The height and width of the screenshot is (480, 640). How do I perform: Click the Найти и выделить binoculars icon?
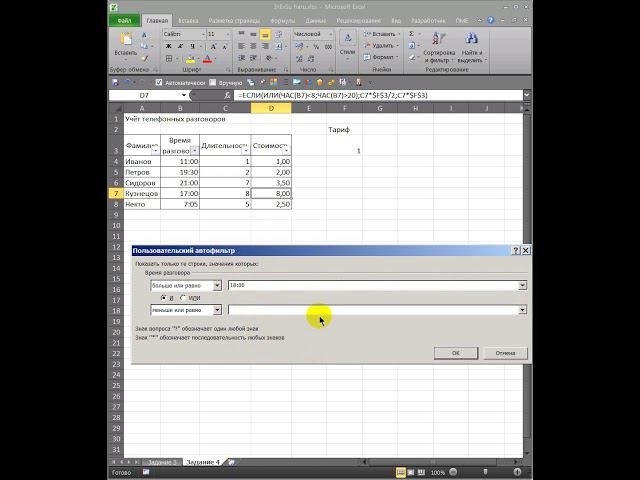point(472,40)
